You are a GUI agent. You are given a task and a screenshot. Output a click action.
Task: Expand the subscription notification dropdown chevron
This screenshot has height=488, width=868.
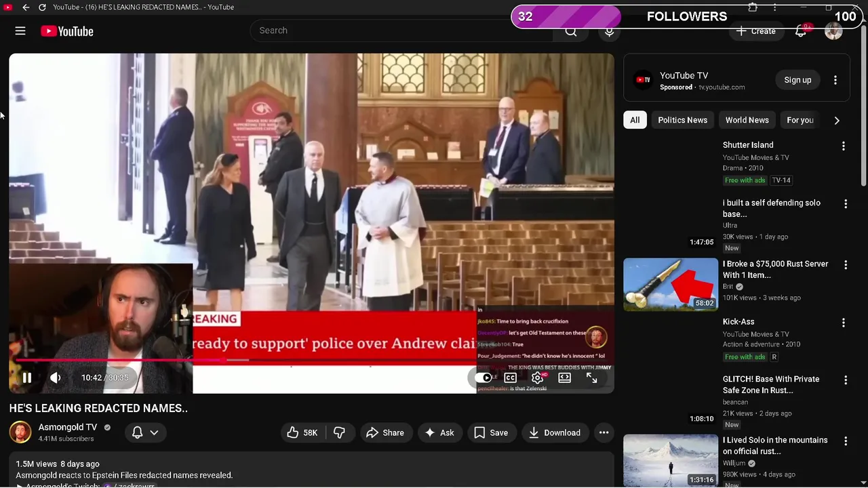(x=154, y=432)
